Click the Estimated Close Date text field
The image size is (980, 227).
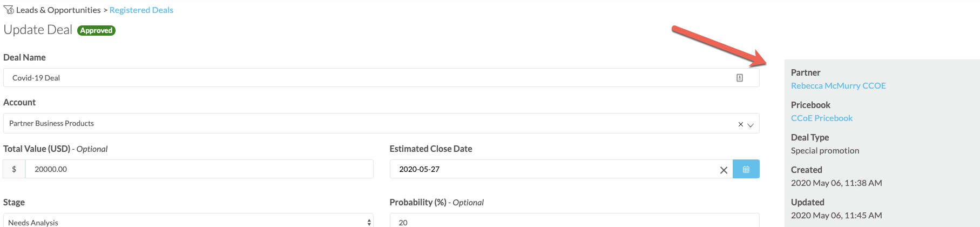551,169
